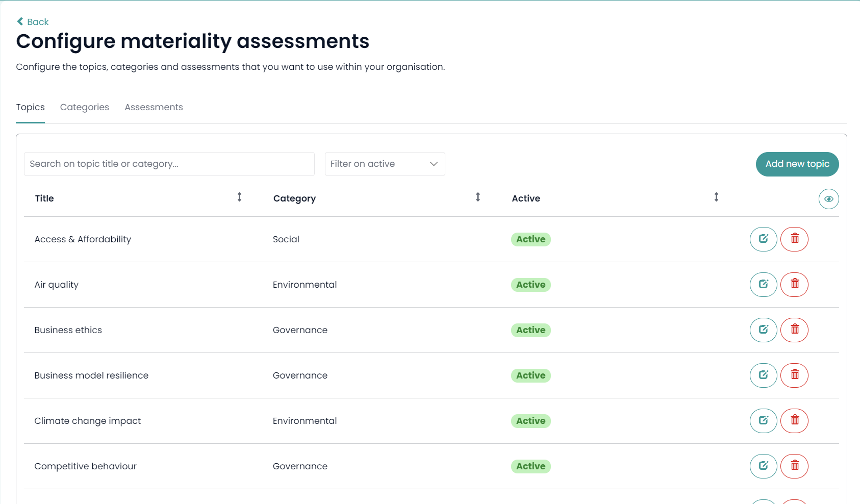Viewport: 860px width, 504px height.
Task: Edit the Climate change impact topic
Action: [763, 421]
